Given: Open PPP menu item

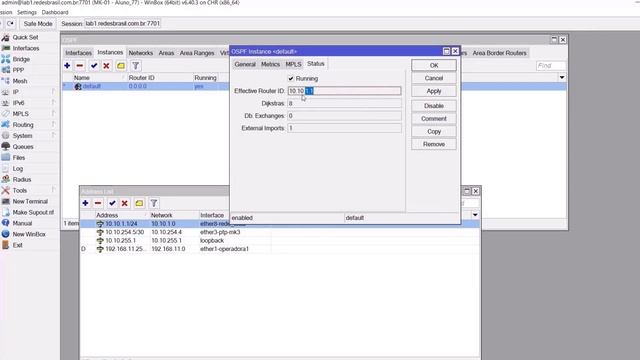Looking at the screenshot, I should pos(18,70).
